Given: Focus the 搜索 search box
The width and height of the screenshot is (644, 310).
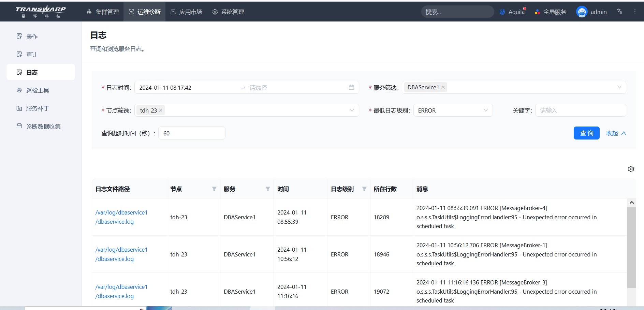Looking at the screenshot, I should coord(457,12).
